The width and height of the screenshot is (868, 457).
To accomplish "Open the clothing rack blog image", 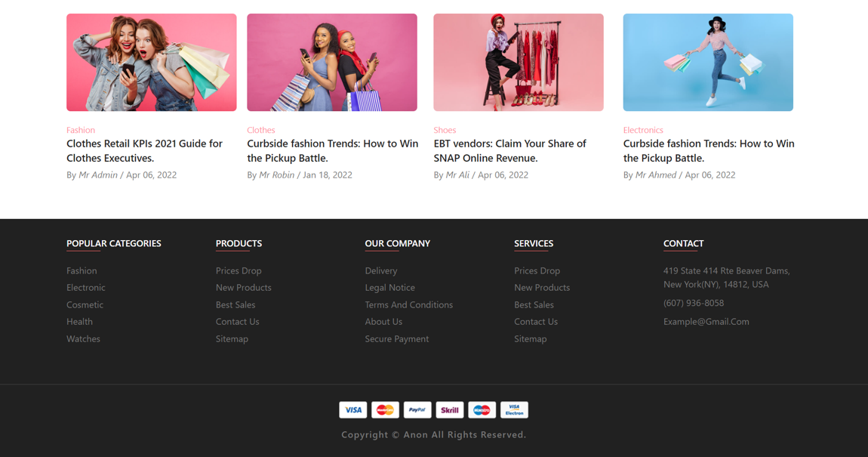I will tap(518, 63).
